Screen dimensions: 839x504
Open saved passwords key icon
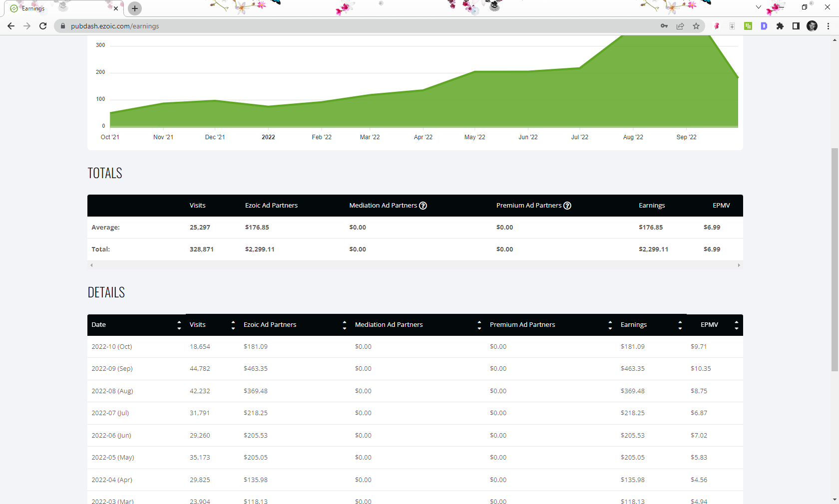pos(664,26)
